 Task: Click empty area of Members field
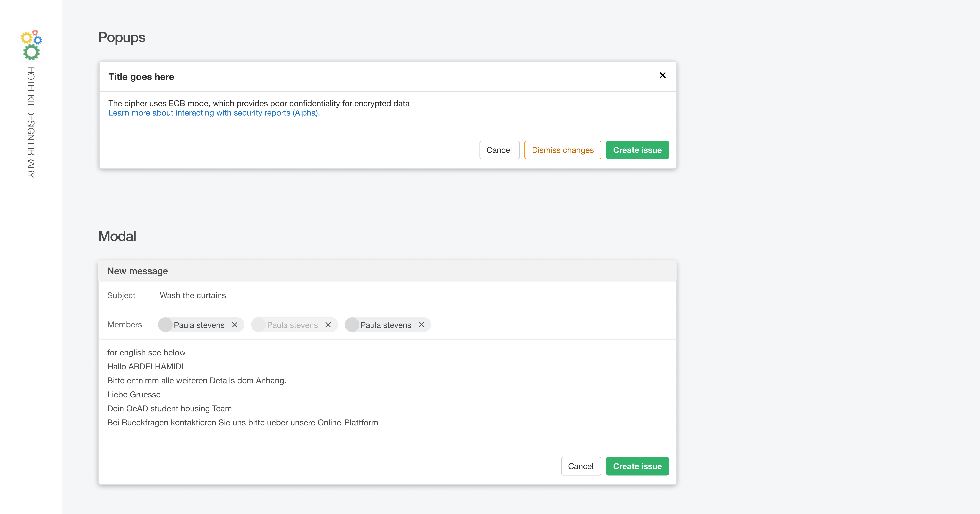click(552, 325)
